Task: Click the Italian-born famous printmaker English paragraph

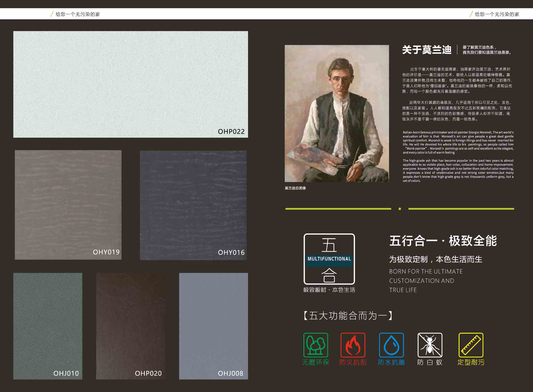Action: click(x=458, y=142)
